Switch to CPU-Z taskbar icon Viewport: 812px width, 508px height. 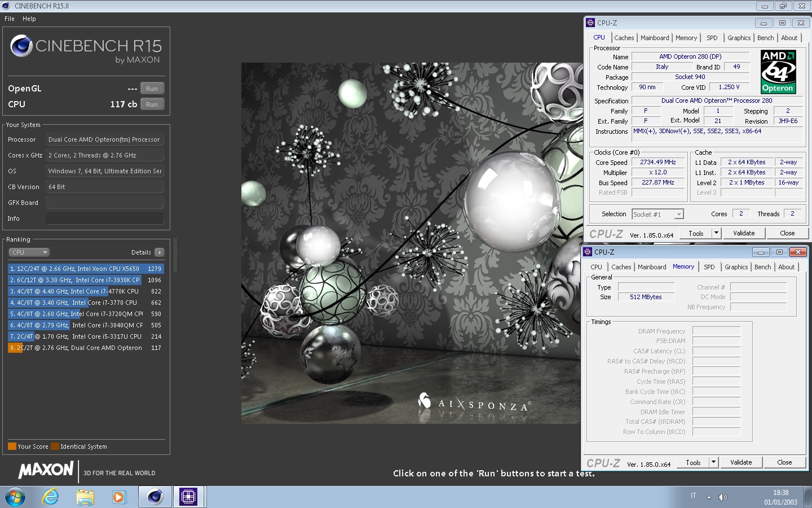coord(188,497)
